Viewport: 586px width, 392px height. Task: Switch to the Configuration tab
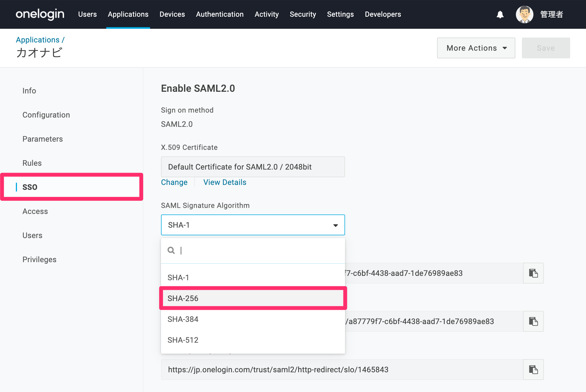[46, 115]
